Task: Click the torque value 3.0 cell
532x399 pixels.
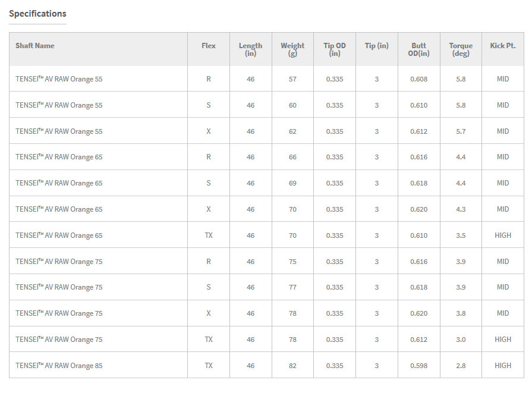Action: pyautogui.click(x=461, y=340)
